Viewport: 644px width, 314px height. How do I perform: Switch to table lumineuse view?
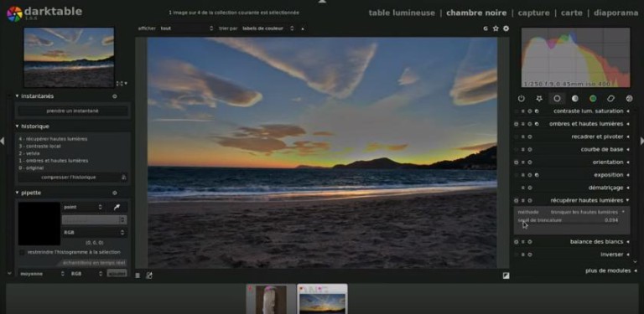coord(402,13)
